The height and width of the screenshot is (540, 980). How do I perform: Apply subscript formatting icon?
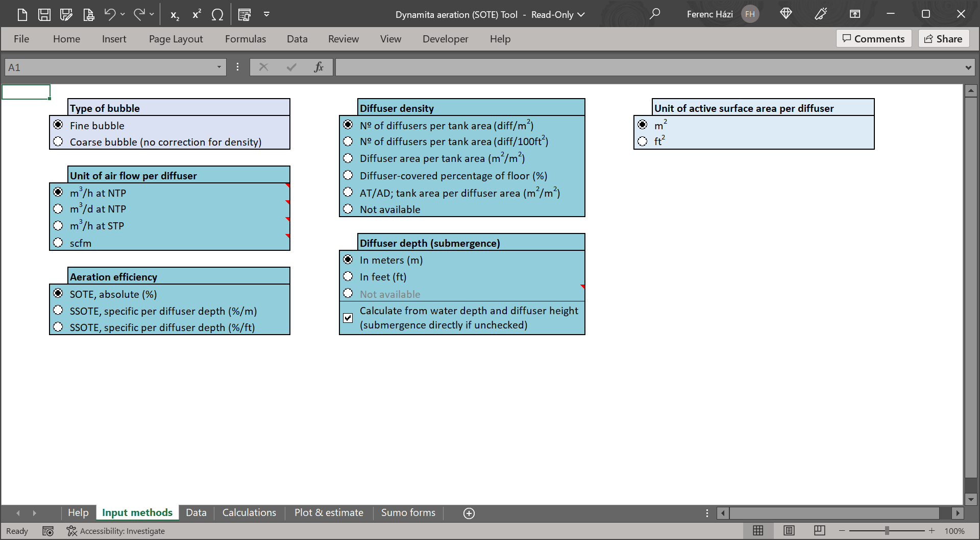click(175, 15)
